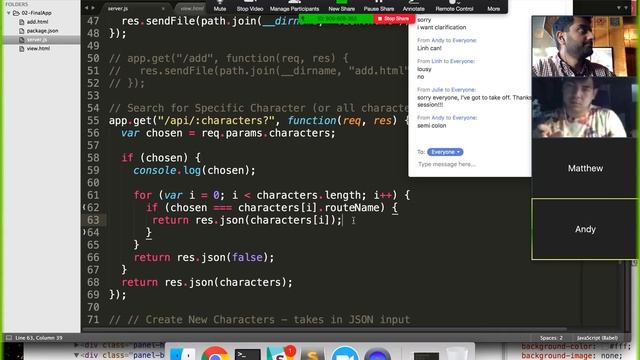This screenshot has height=360, width=640.
Task: Click on 'console.log(chosen);' code line
Action: (194, 171)
